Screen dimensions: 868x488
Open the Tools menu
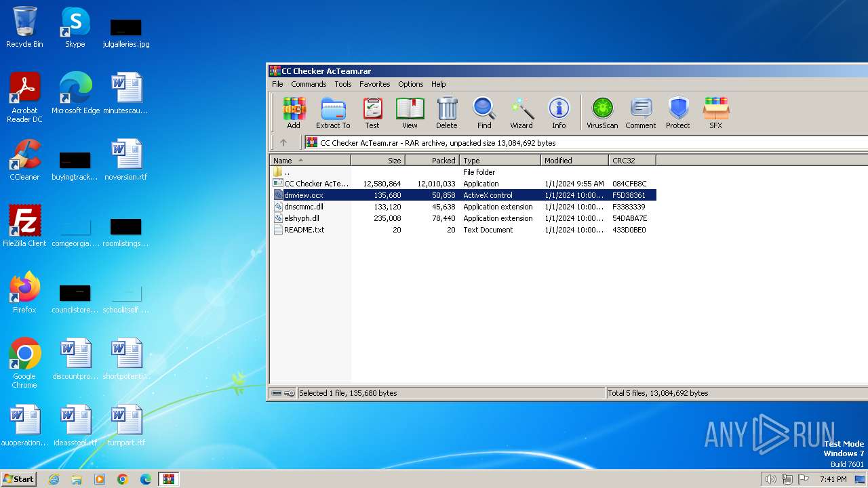click(x=343, y=84)
